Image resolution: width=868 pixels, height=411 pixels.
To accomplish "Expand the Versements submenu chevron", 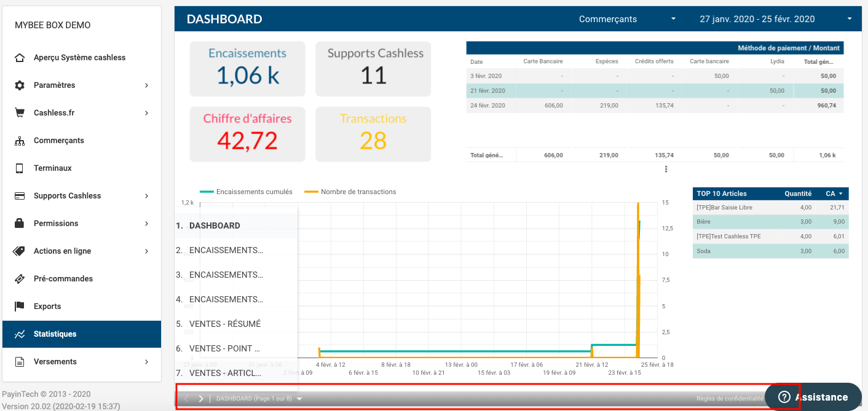I will pos(146,362).
